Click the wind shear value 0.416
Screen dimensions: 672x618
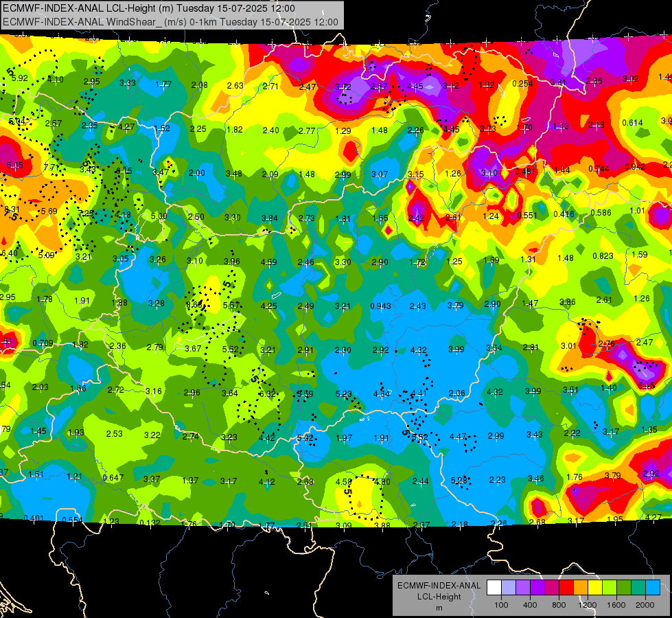click(564, 214)
